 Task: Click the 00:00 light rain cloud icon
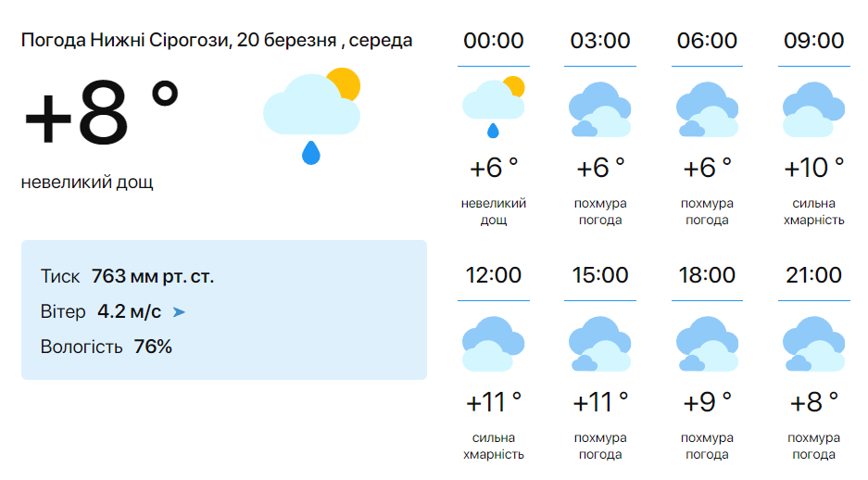[493, 107]
